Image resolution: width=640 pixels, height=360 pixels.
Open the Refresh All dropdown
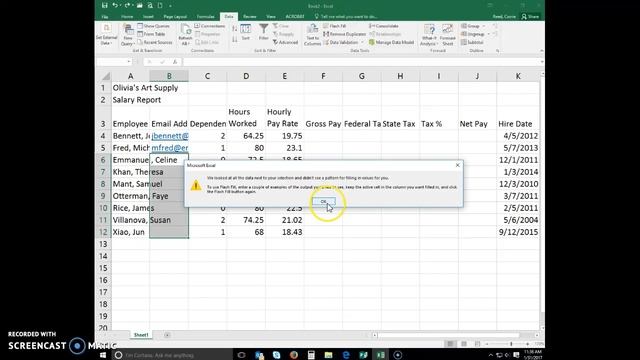point(185,34)
